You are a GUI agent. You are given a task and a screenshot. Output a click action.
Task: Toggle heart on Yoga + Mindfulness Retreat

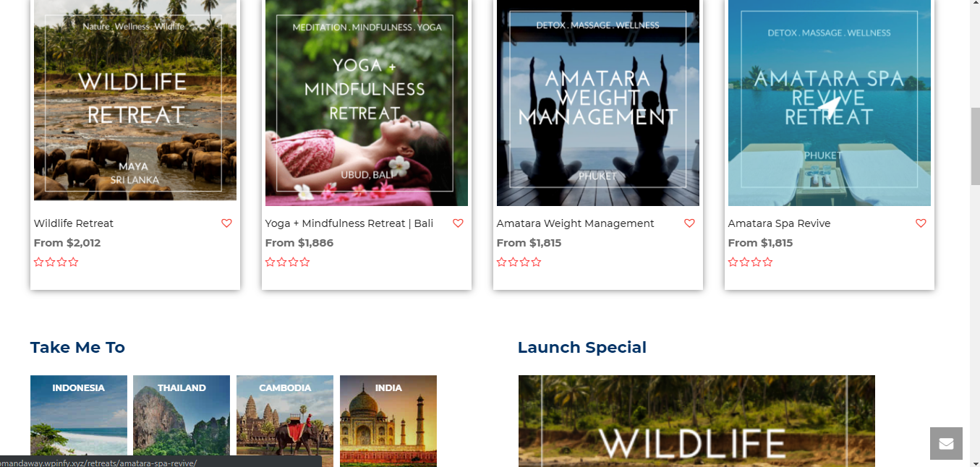pyautogui.click(x=458, y=223)
